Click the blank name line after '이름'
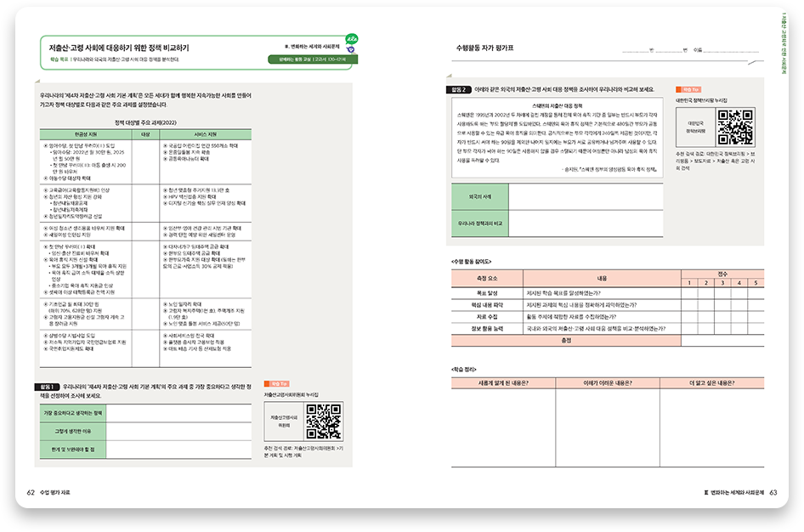The width and height of the screenshot is (804, 532). (731, 50)
